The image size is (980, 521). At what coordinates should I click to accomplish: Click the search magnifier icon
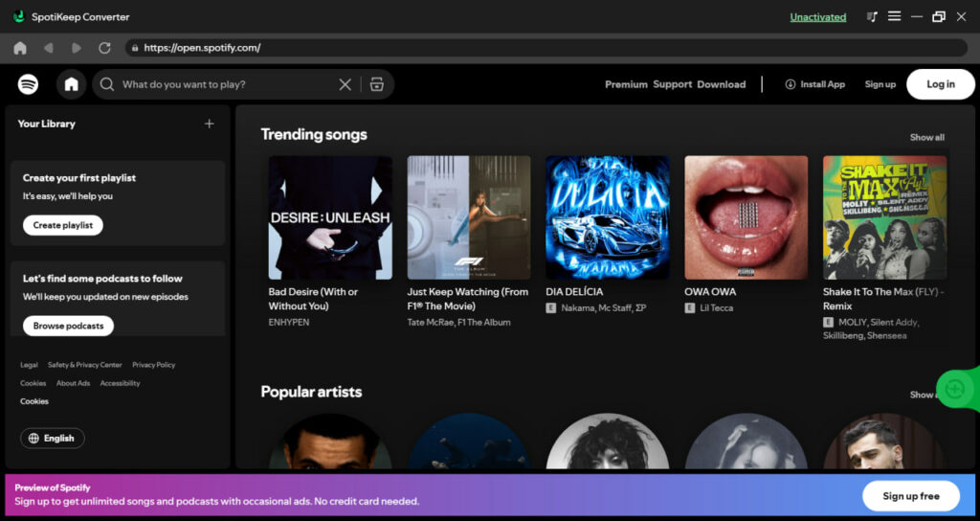tap(107, 84)
